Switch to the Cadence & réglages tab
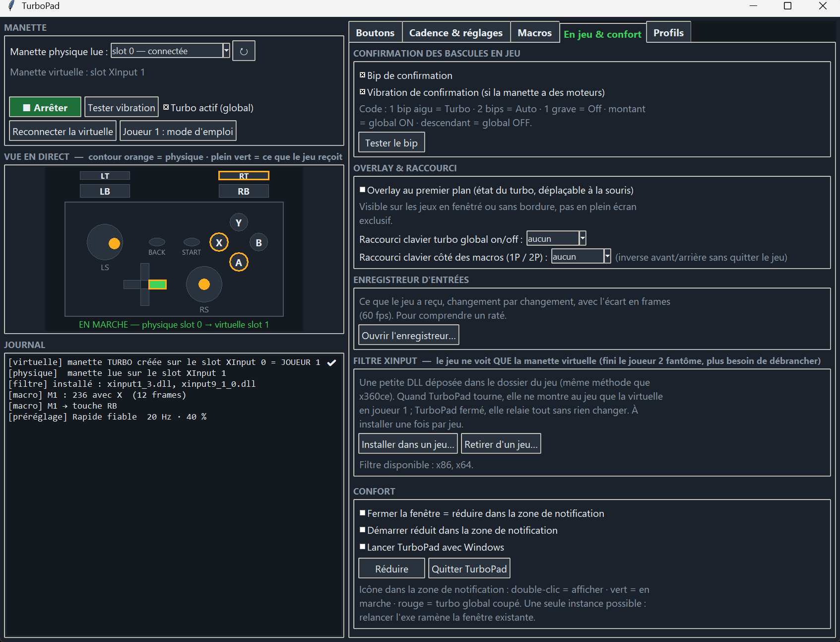Image resolution: width=840 pixels, height=642 pixels. point(456,33)
